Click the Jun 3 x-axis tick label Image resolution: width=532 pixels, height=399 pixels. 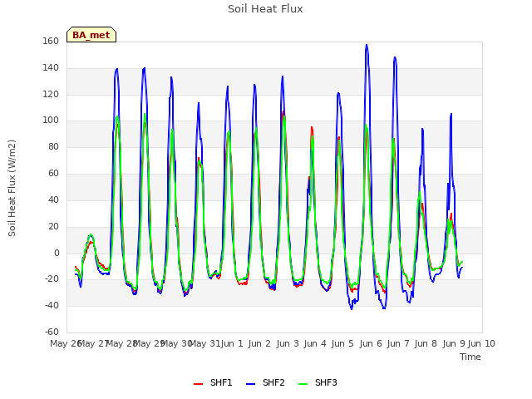tap(288, 343)
